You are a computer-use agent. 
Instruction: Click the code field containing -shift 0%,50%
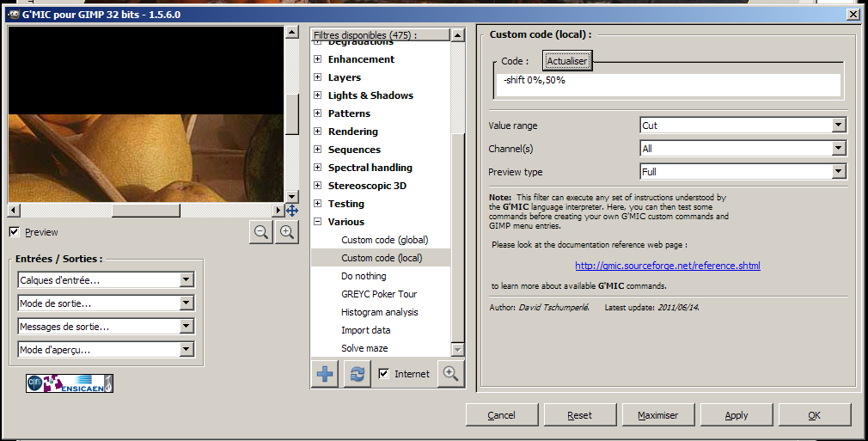click(668, 85)
